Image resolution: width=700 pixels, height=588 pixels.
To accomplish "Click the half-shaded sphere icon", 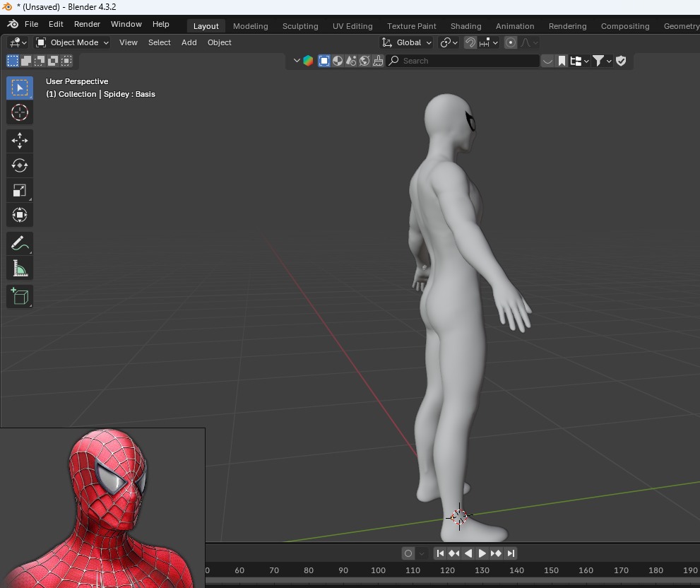I will 338,61.
